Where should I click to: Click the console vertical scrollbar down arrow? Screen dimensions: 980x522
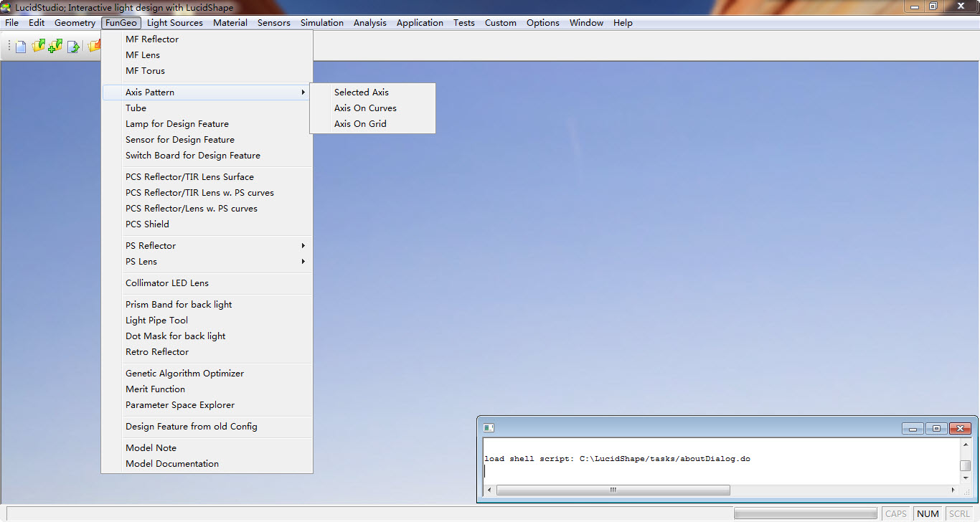[x=966, y=478]
